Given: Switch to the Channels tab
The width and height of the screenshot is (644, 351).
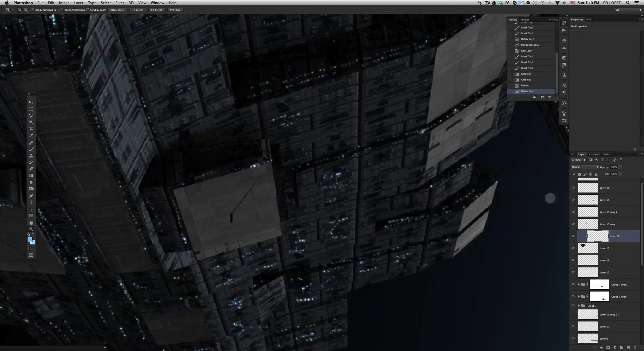Looking at the screenshot, I should 594,154.
